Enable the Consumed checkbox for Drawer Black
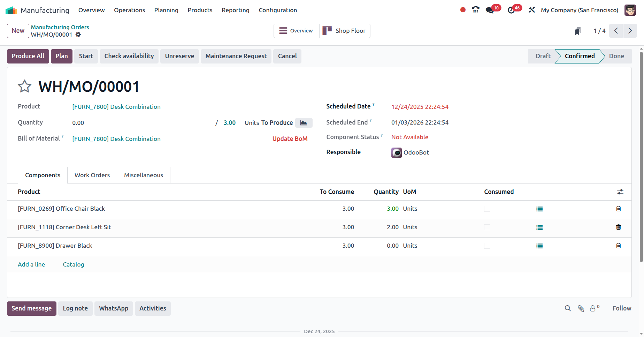 click(x=487, y=245)
